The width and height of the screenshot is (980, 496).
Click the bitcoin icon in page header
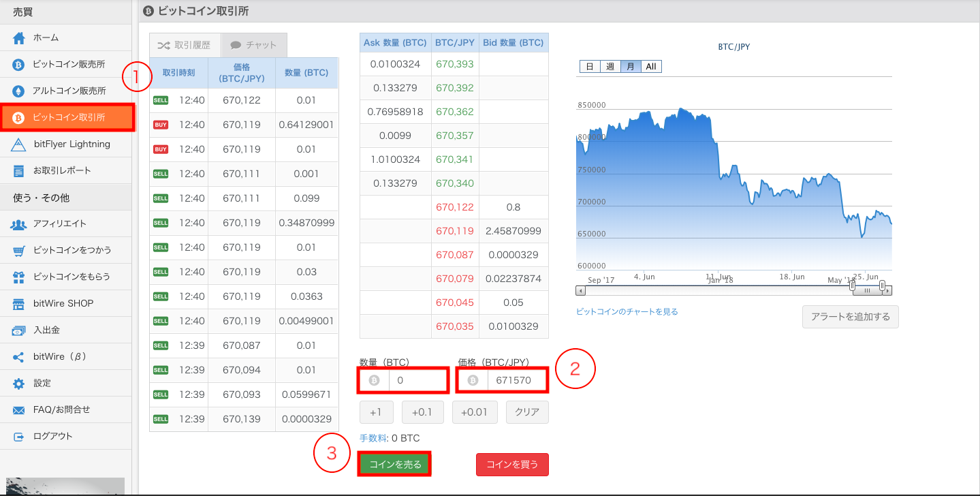(x=148, y=10)
